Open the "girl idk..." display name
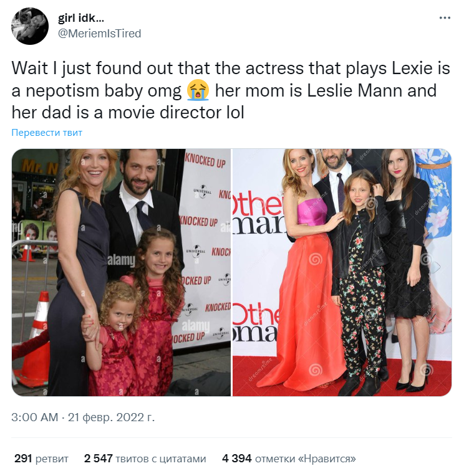 (81, 18)
